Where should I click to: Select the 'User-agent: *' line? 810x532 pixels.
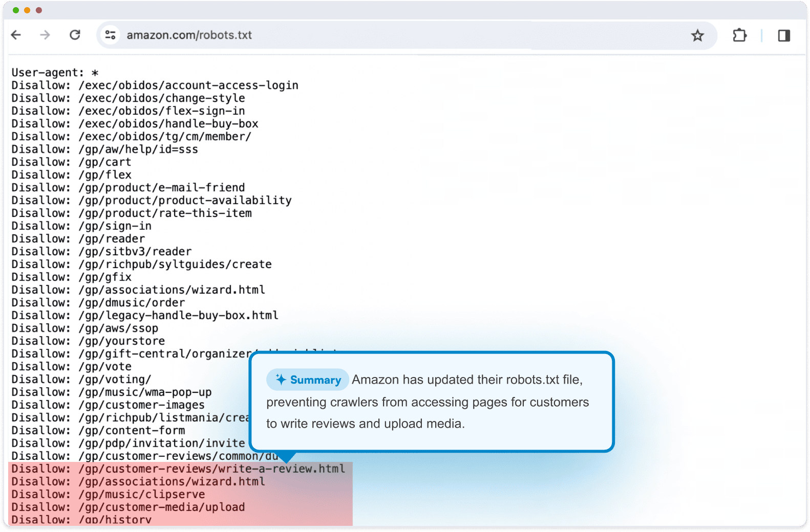(x=55, y=73)
